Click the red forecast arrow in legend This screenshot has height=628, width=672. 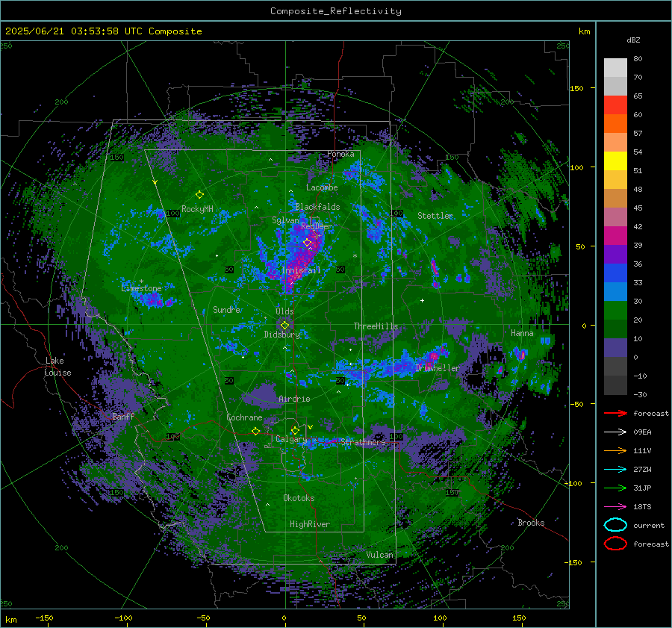[x=615, y=413]
